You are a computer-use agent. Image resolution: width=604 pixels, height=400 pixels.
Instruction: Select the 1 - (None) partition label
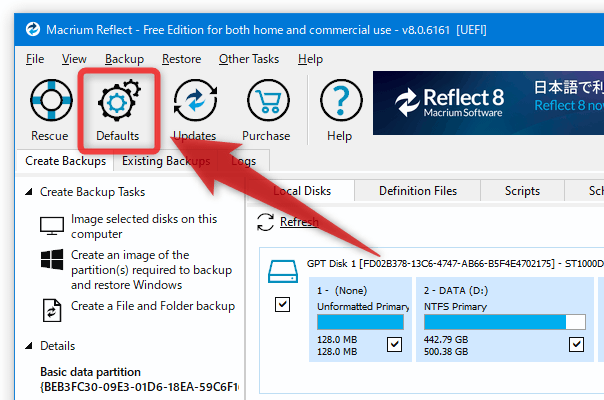coord(342,291)
